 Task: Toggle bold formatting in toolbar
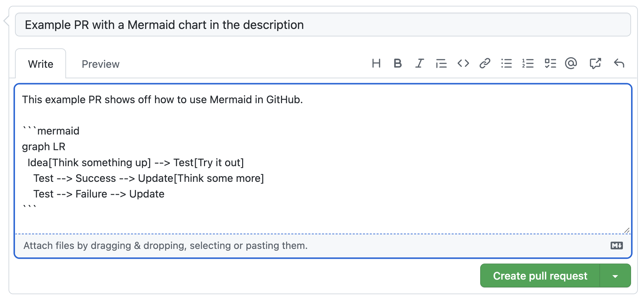397,63
